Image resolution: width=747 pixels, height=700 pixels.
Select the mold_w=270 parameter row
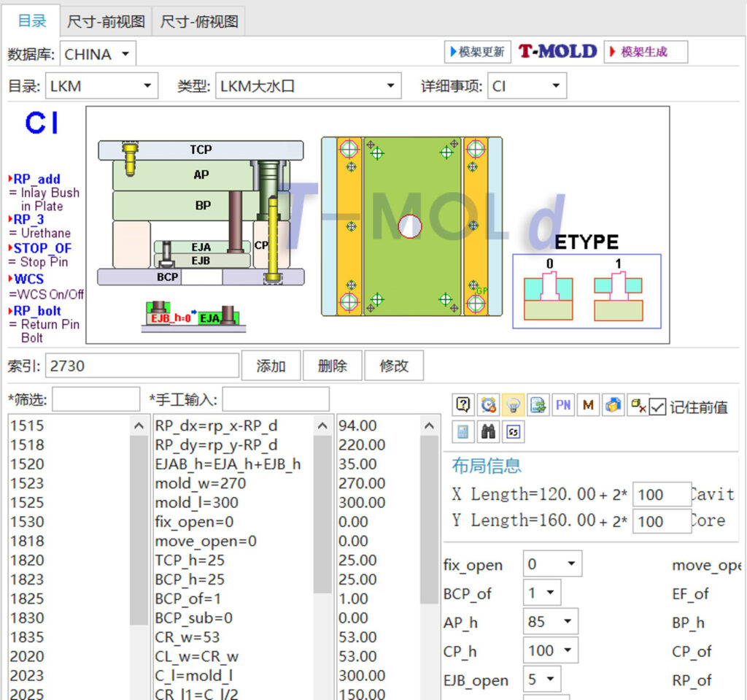[x=233, y=483]
